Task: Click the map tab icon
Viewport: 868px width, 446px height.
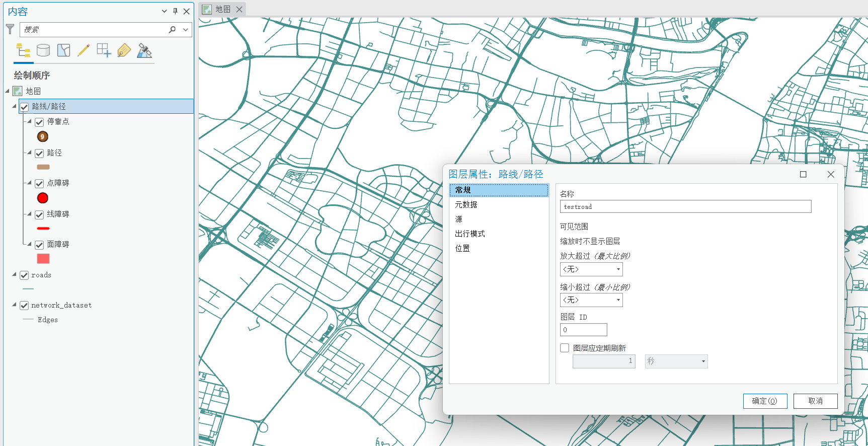Action: [207, 10]
